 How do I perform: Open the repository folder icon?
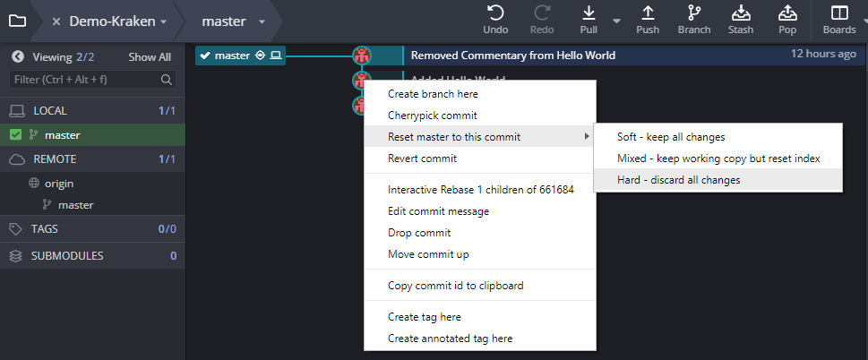pos(17,21)
